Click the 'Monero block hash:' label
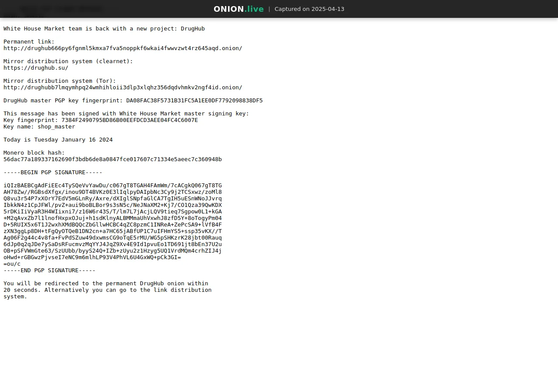Viewport: 558px width, 392px height. 34,153
